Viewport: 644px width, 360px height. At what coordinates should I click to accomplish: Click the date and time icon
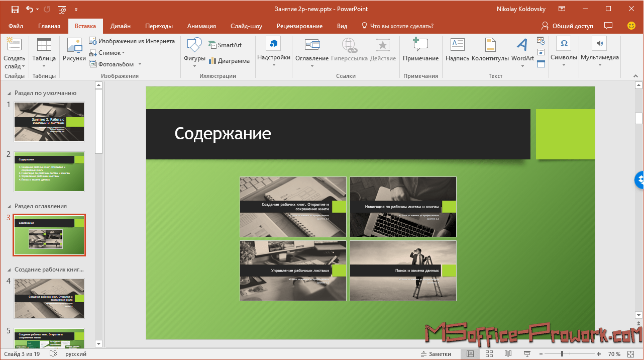pyautogui.click(x=541, y=41)
